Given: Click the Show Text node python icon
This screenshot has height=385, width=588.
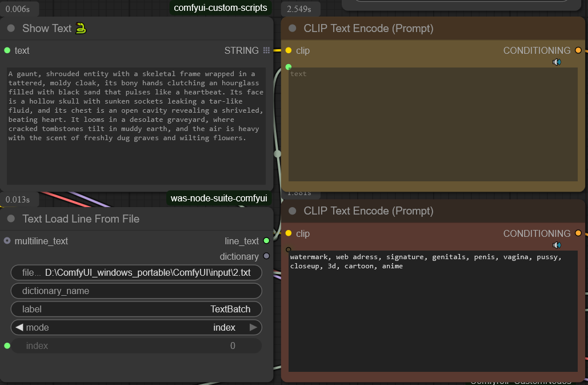Looking at the screenshot, I should point(81,28).
